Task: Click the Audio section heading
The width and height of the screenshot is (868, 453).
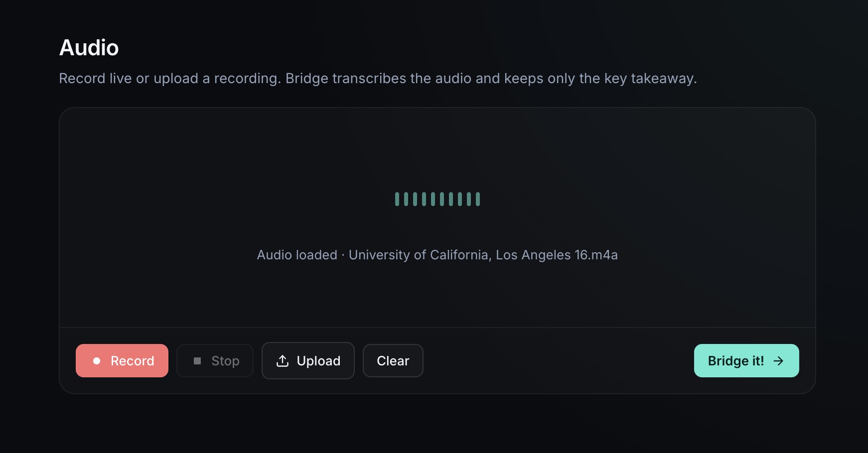Action: pyautogui.click(x=89, y=48)
